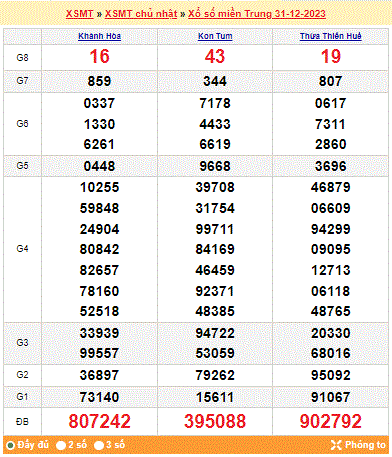Click the G4 number 94299
Image resolution: width=392 pixels, height=457 pixels.
pos(331,229)
